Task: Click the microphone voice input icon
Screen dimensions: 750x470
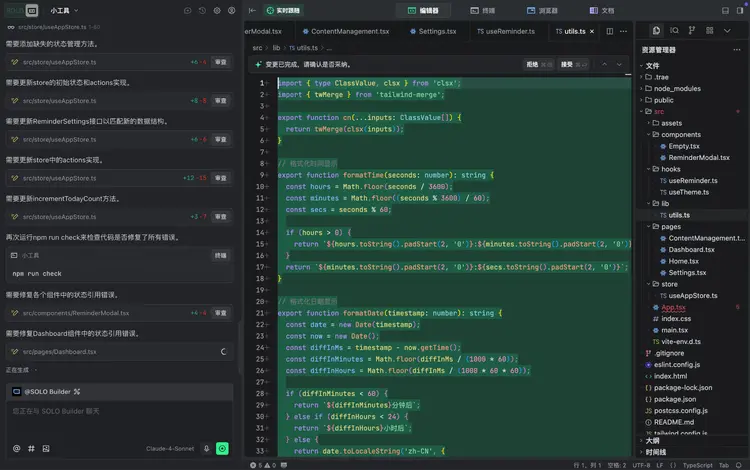Action: pos(208,449)
